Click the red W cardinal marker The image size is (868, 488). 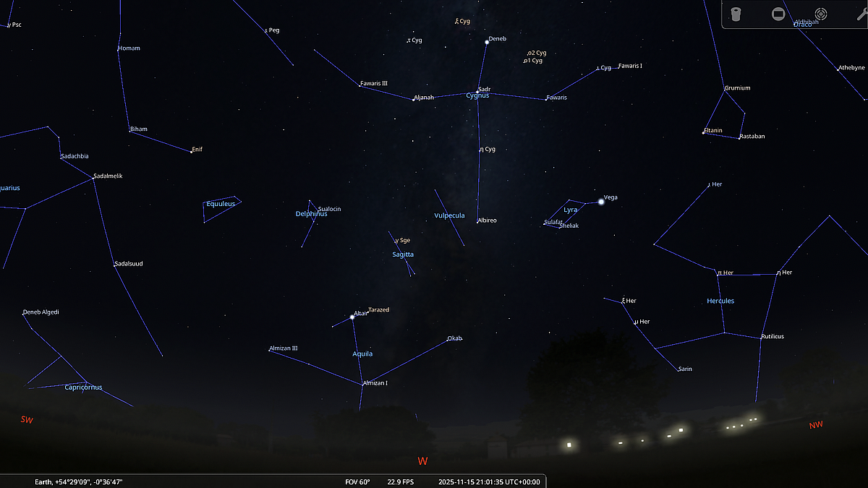pos(422,461)
